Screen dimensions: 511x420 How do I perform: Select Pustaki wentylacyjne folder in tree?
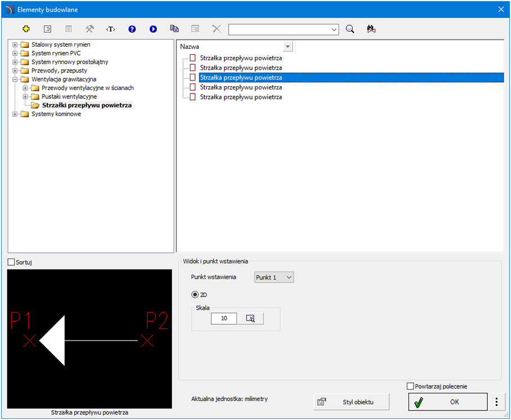[69, 97]
